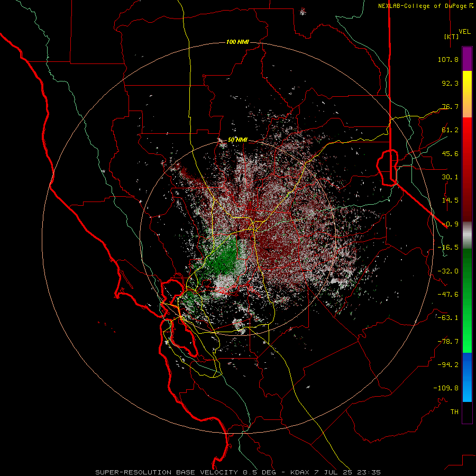Screen dimensions: 476x476
Task: Pick the green inbound segment of the color bar
Action: [467, 300]
